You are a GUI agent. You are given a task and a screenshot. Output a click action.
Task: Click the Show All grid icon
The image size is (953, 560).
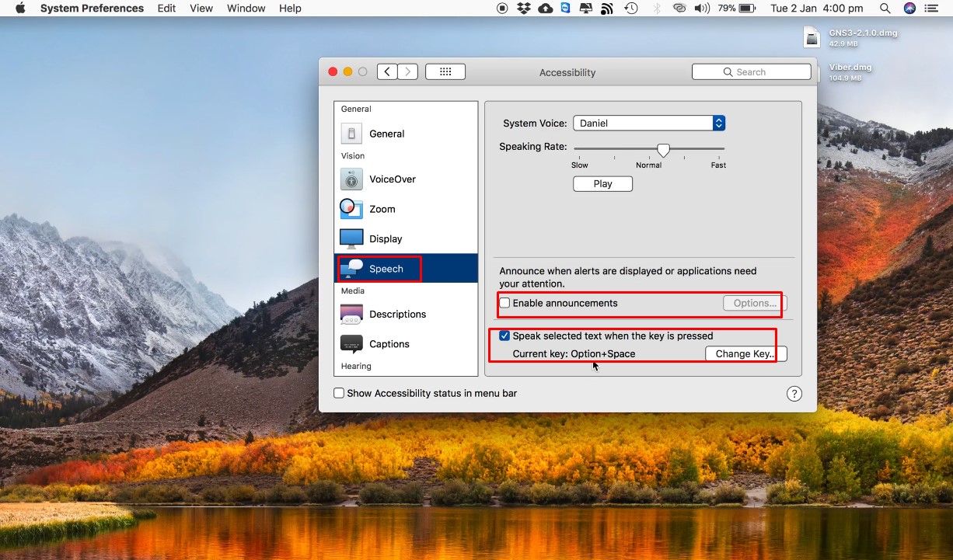pyautogui.click(x=445, y=71)
